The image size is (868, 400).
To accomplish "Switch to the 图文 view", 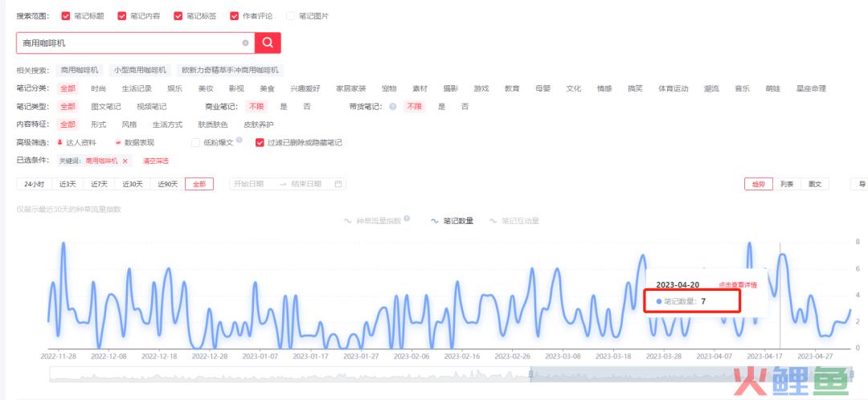I will [x=815, y=184].
